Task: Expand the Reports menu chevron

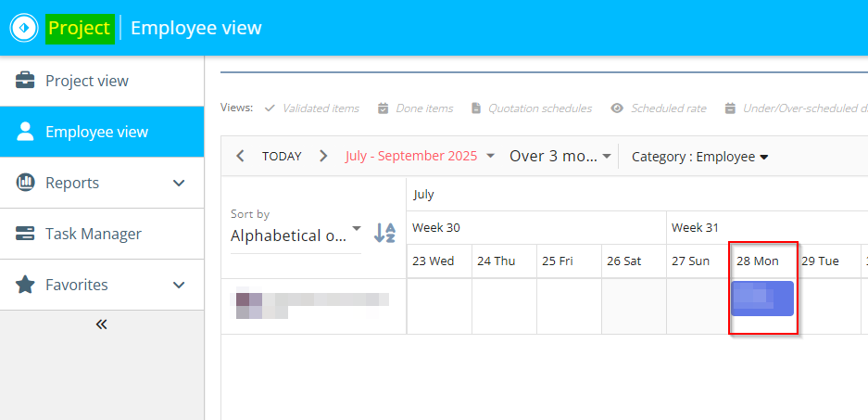Action: [x=180, y=183]
